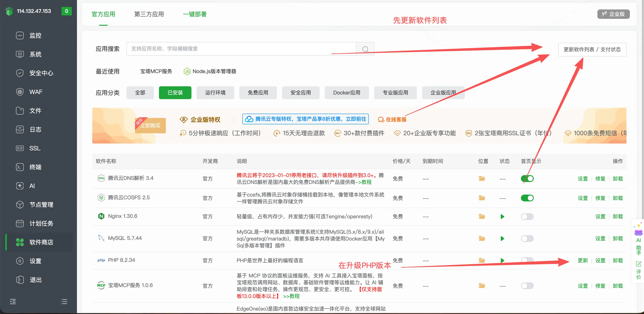The image size is (644, 314).
Task: Filter by 运行环境 category
Action: [x=215, y=93]
